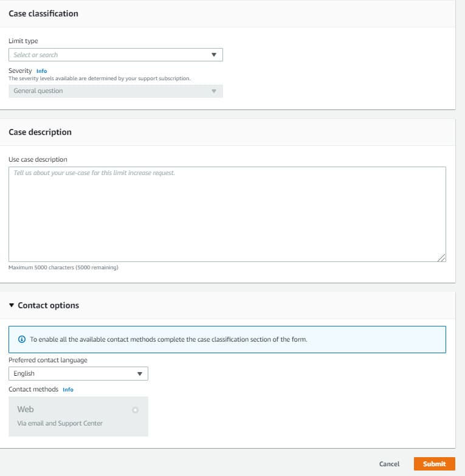465x476 pixels.
Task: Click the Case classification header
Action: [x=43, y=13]
